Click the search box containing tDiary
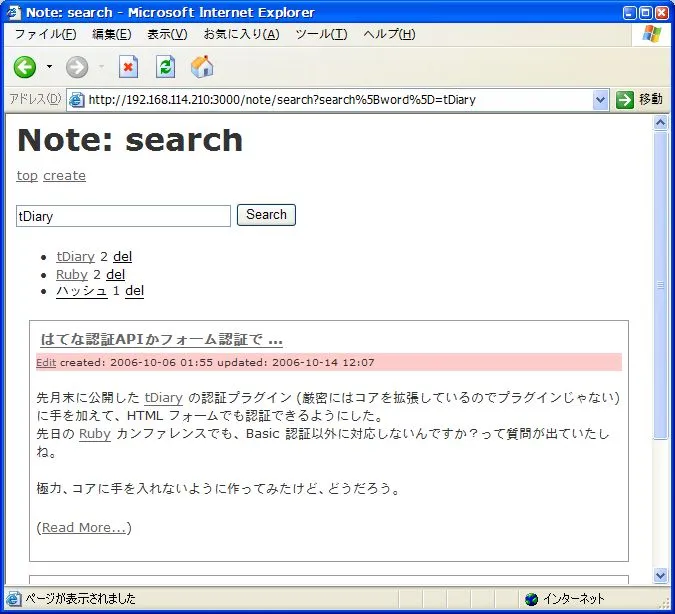 click(123, 216)
